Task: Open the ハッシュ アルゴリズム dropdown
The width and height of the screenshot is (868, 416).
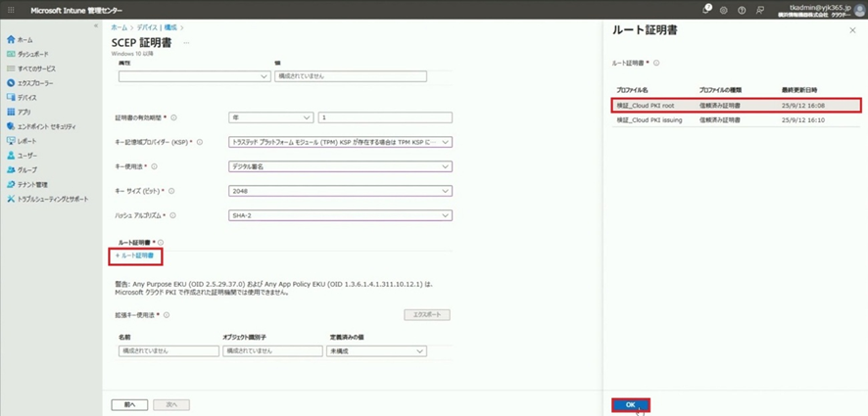Action: [x=340, y=215]
